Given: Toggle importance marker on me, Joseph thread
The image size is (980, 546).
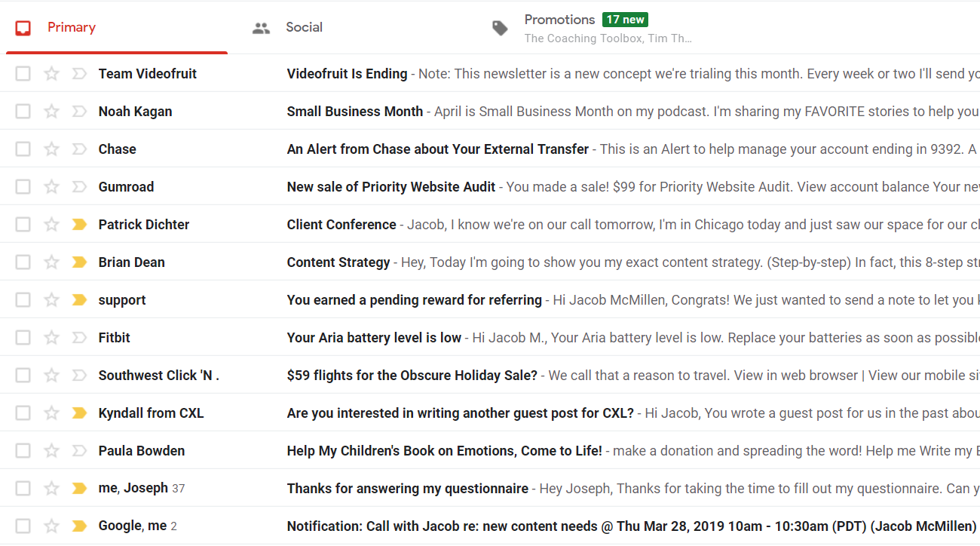Looking at the screenshot, I should pyautogui.click(x=79, y=488).
